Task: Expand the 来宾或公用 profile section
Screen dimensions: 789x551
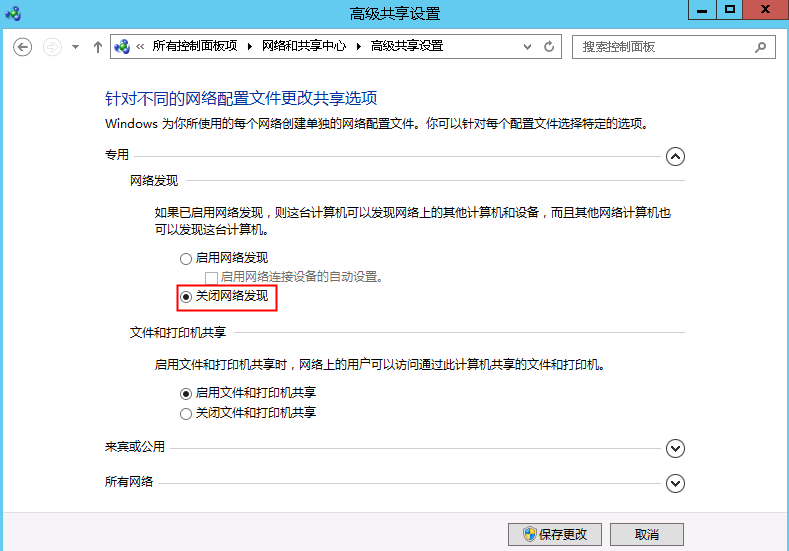Action: tap(676, 449)
